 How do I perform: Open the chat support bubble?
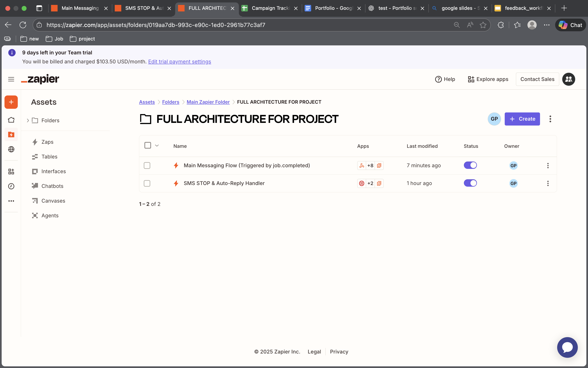[567, 347]
